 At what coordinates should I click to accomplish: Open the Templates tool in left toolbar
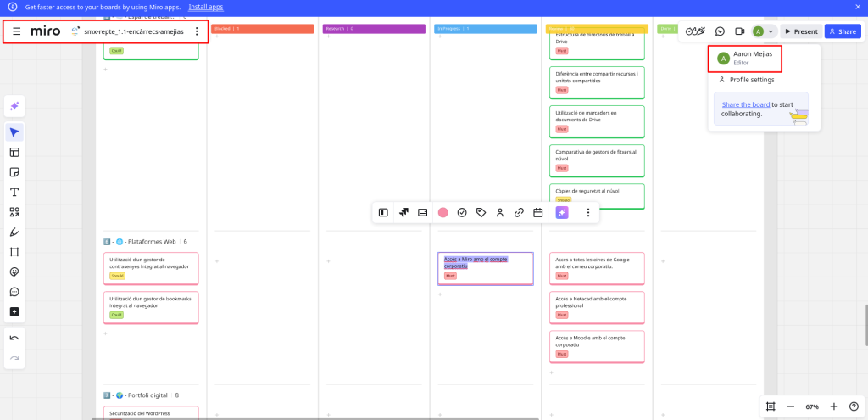tap(14, 152)
